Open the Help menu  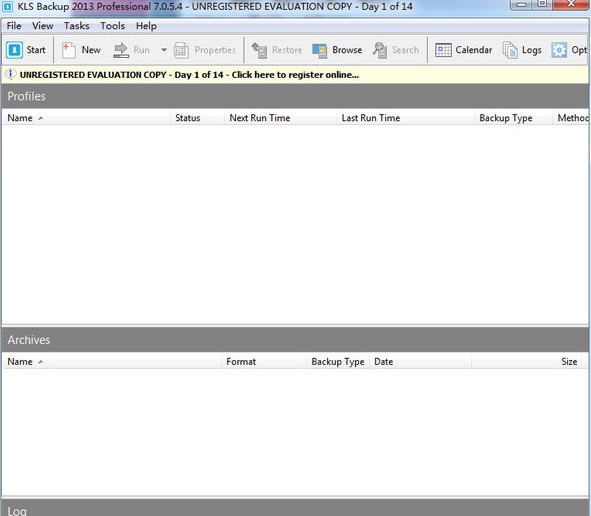(146, 26)
